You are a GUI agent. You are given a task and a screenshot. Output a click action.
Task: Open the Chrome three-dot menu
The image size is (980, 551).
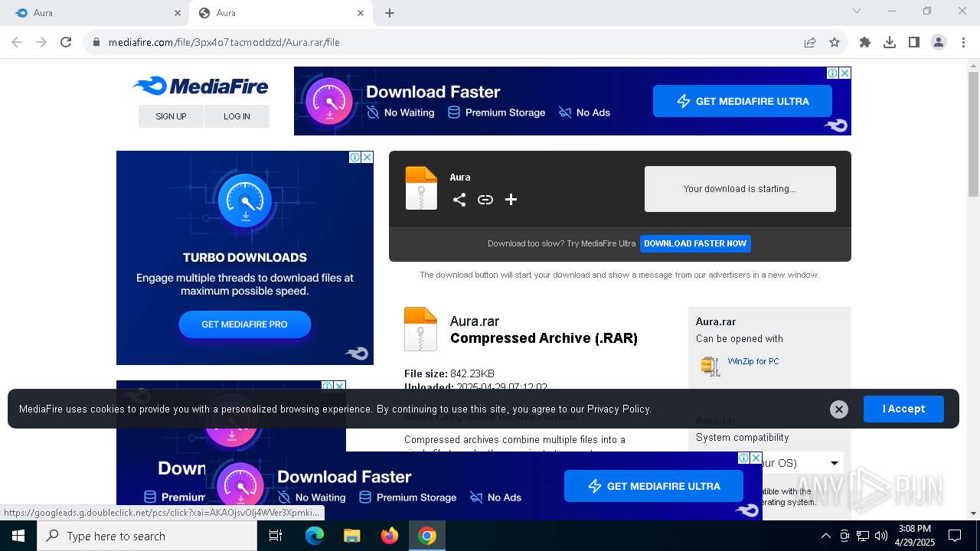pyautogui.click(x=963, y=42)
